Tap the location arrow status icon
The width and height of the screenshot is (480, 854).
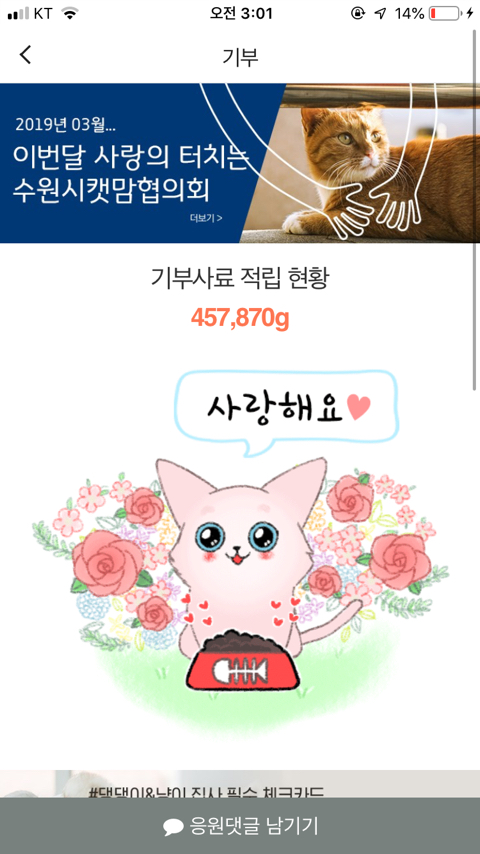(x=381, y=14)
